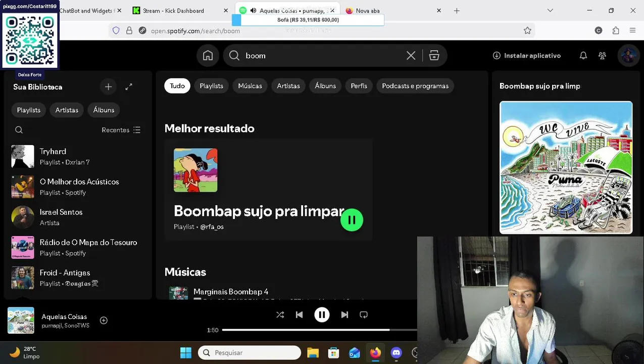Toggle shuffle playback

[280, 315]
